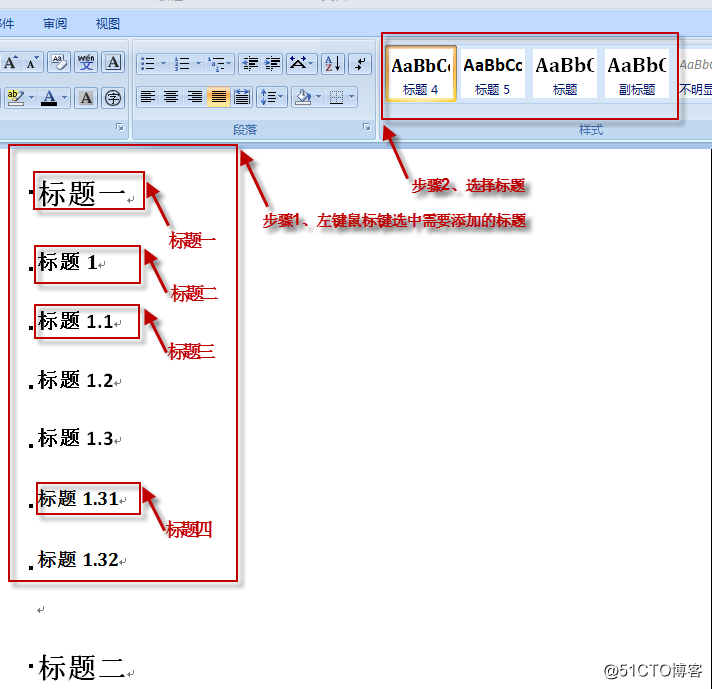The height and width of the screenshot is (689, 712).
Task: Open the Asian Layout dropdown arrow
Action: coord(311,64)
